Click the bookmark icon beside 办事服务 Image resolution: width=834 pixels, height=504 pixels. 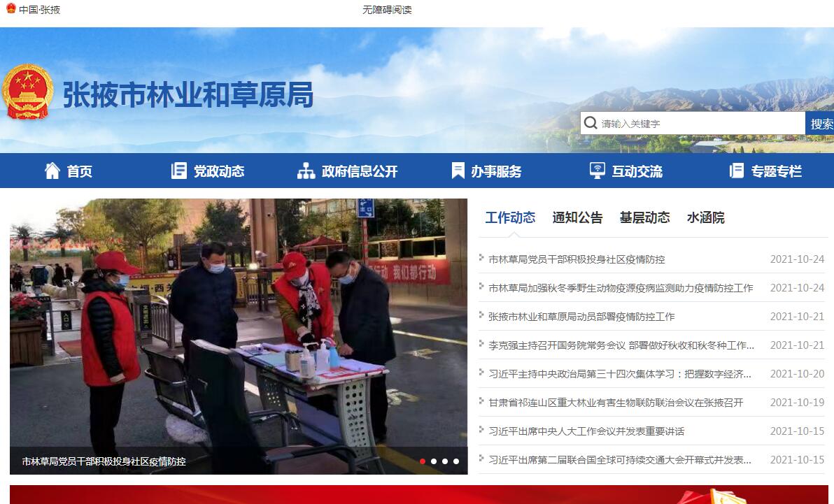pos(458,171)
